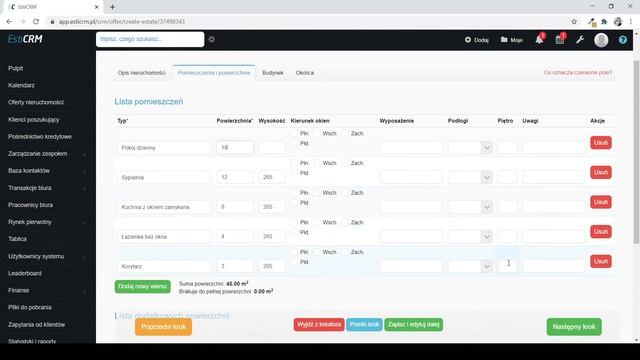Close the EstiCRM browser tab
This screenshot has width=640, height=360.
[x=96, y=7]
